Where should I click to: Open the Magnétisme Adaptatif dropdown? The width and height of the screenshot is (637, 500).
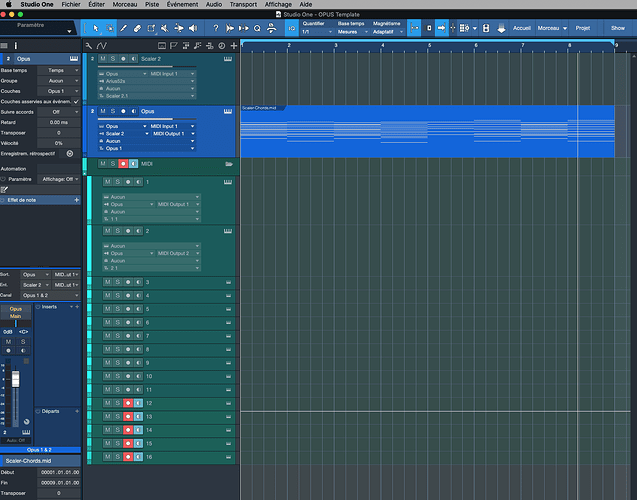[388, 32]
